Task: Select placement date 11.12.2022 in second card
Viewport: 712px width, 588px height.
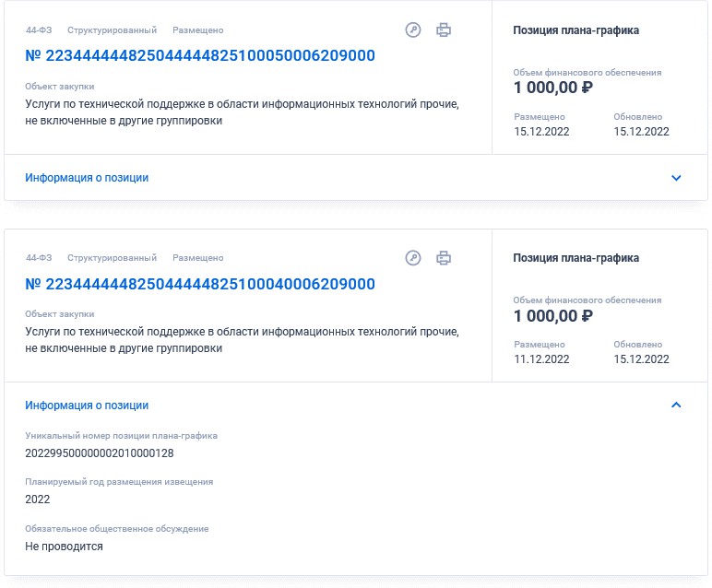Action: coord(541,359)
